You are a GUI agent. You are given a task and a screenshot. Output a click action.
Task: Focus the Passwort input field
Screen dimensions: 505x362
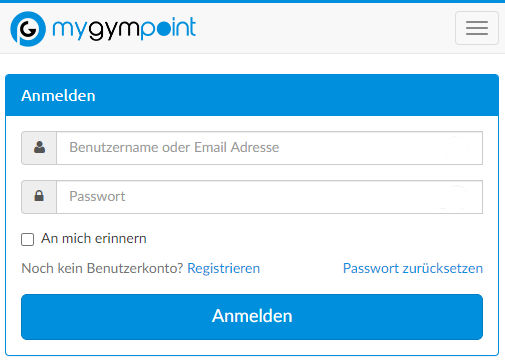click(269, 197)
